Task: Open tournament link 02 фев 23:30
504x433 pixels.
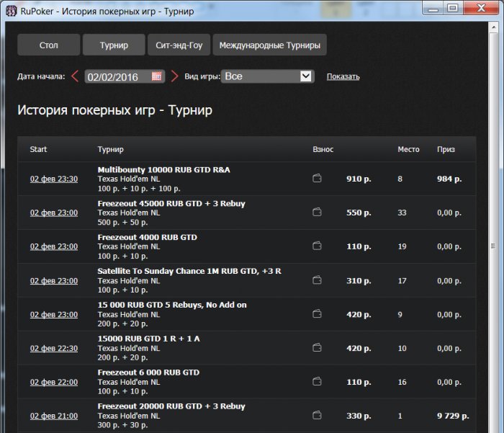Action: [x=54, y=179]
